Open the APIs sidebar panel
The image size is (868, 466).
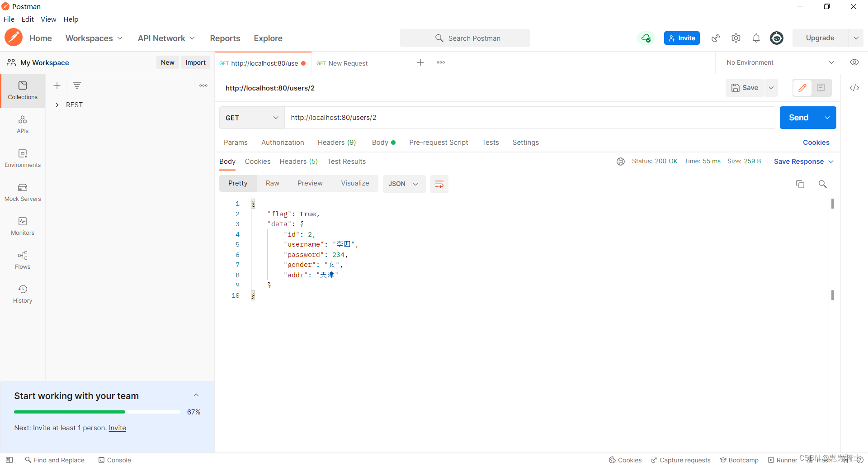click(x=23, y=124)
